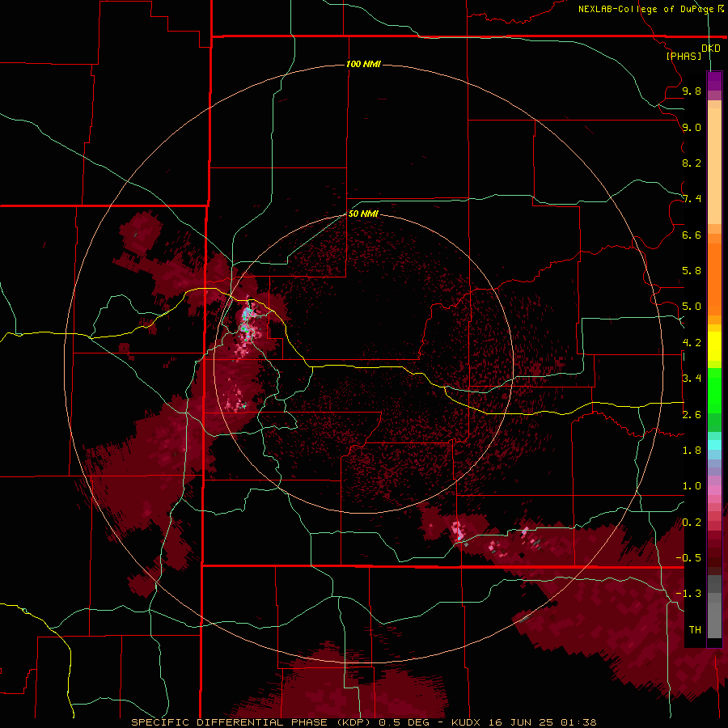Viewport: 728px width, 728px height.
Task: Click the gray segment of the color bar
Action: click(714, 607)
